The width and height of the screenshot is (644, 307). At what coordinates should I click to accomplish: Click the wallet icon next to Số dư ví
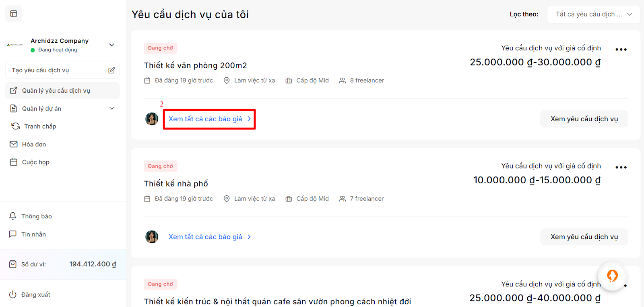click(13, 264)
